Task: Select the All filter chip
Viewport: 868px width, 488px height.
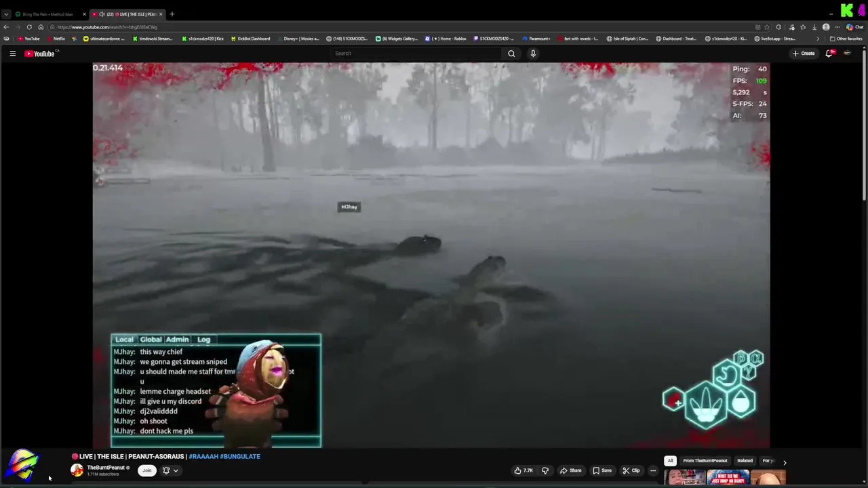Action: tap(670, 461)
